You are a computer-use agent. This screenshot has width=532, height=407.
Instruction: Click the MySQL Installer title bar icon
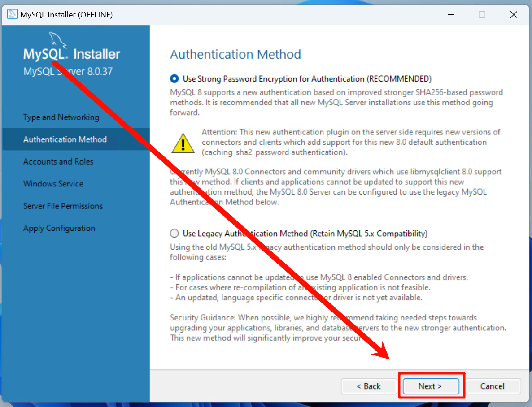point(12,14)
